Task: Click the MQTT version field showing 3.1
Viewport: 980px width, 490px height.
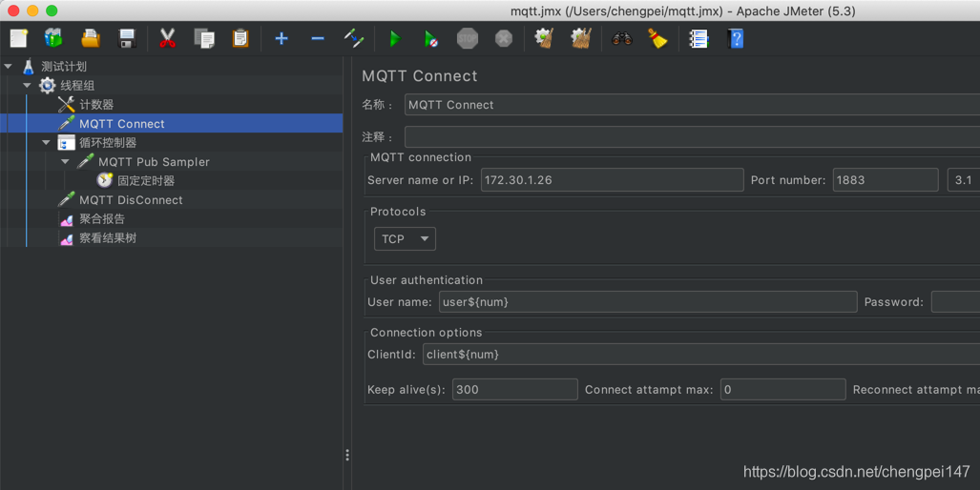Action: (x=964, y=180)
